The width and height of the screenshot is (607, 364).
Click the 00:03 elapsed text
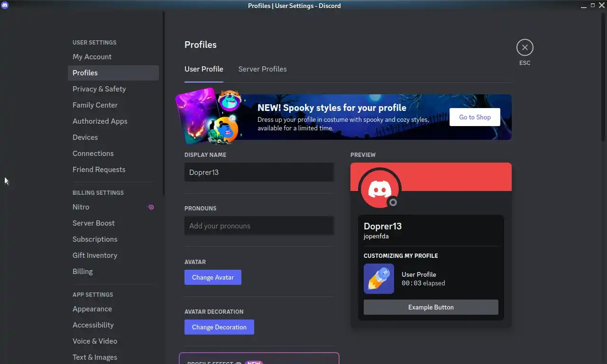pyautogui.click(x=423, y=283)
